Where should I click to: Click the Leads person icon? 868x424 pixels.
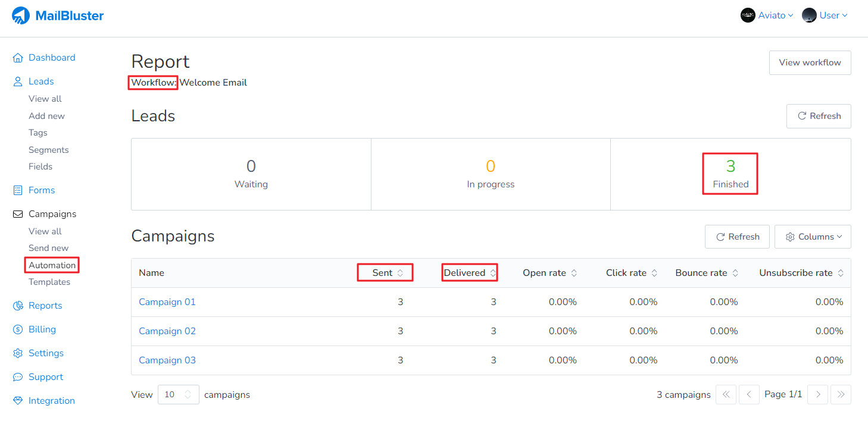(x=18, y=81)
